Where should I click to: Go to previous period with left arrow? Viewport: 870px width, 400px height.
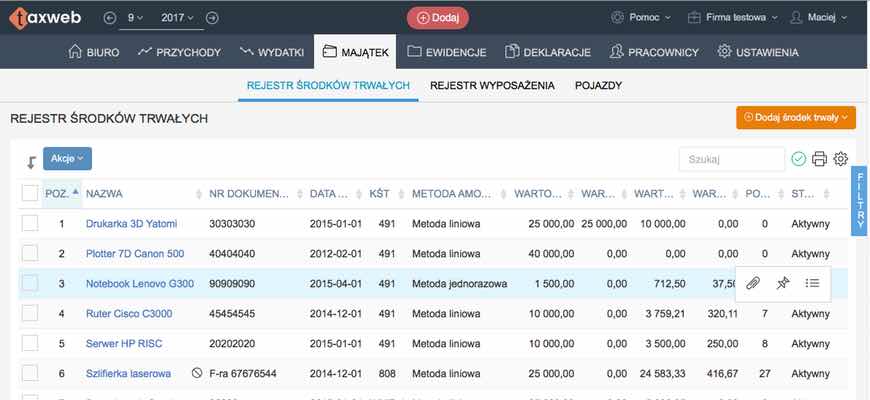110,18
